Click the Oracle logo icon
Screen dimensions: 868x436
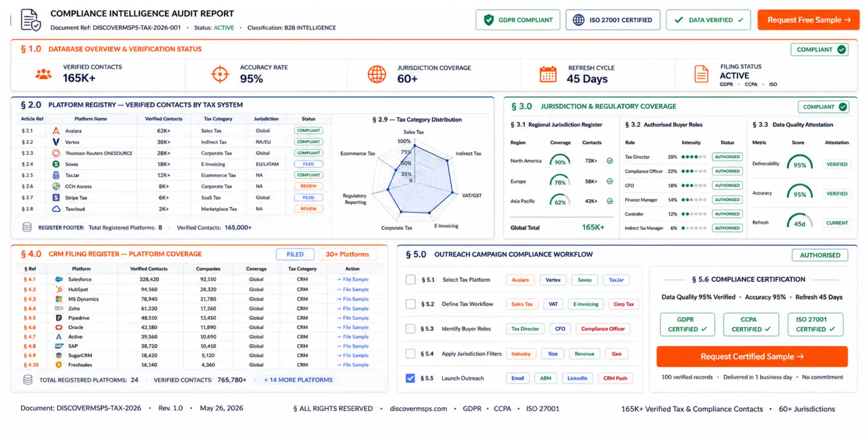[x=59, y=327]
